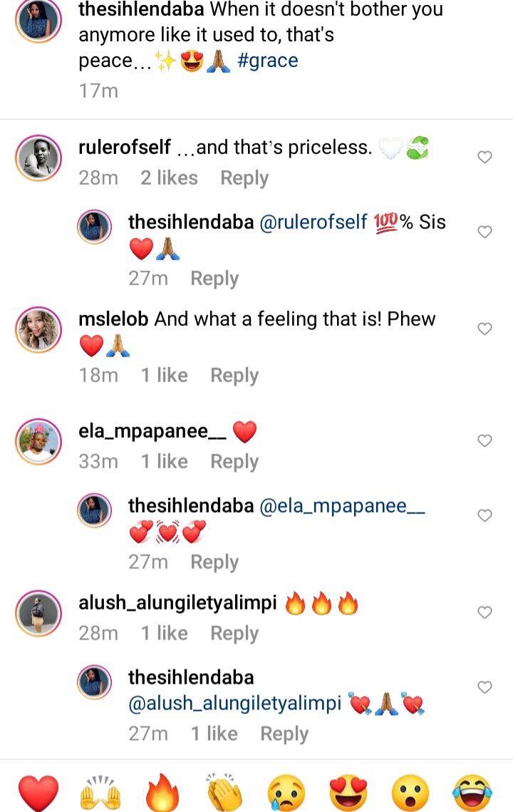513x812 pixels.
Task: Like ela_mpapanee__'s comment with the heart
Action: 484,441
